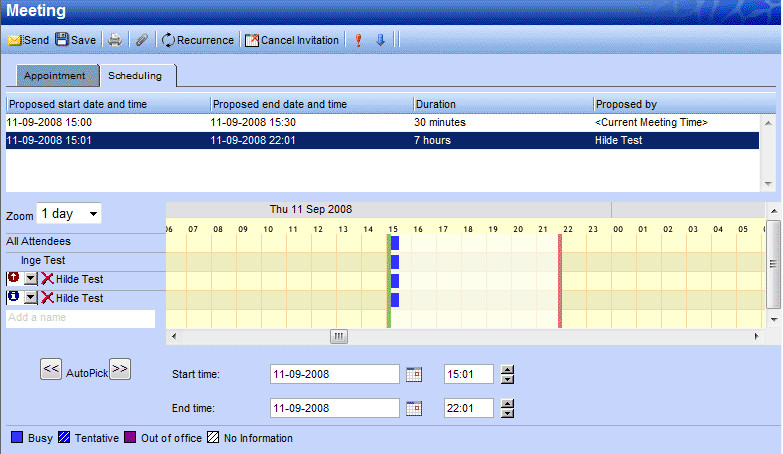Click Cancel Invitation in the toolbar
The width and height of the screenshot is (783, 454).
click(x=292, y=40)
